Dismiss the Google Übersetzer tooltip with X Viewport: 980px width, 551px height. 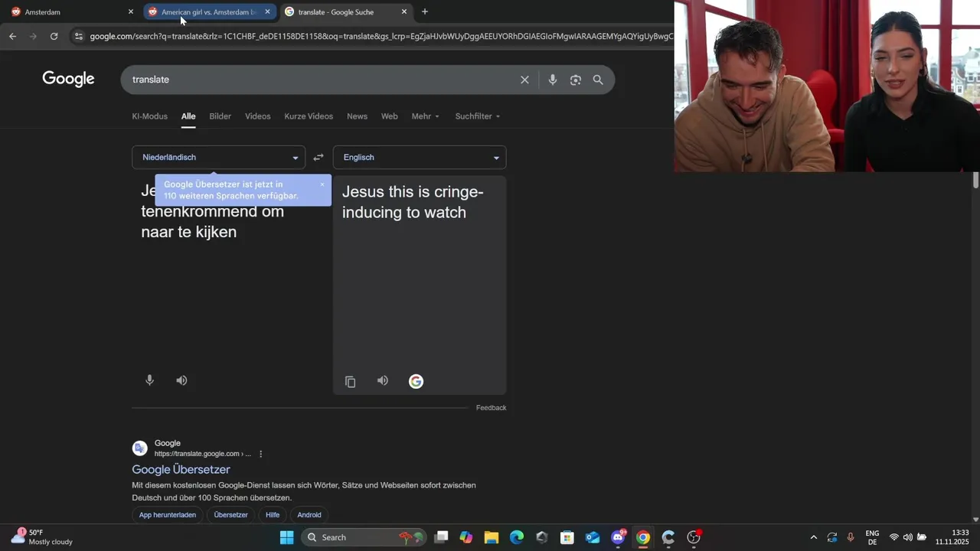tap(322, 184)
